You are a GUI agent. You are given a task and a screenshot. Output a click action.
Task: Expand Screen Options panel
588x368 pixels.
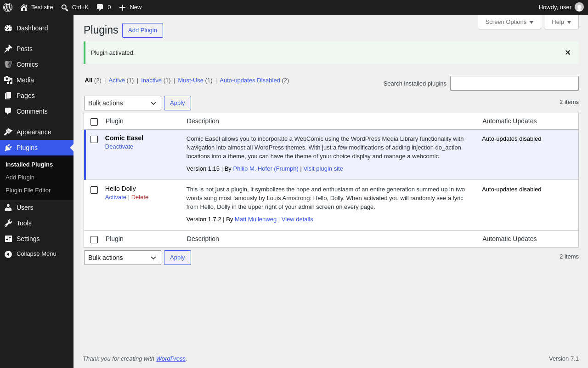click(x=509, y=22)
